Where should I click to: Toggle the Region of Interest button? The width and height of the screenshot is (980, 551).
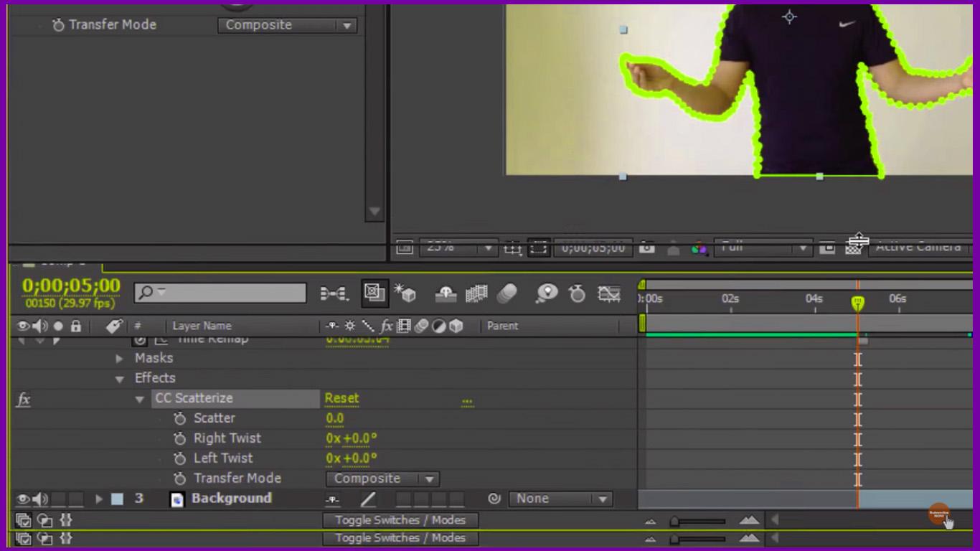pos(538,248)
